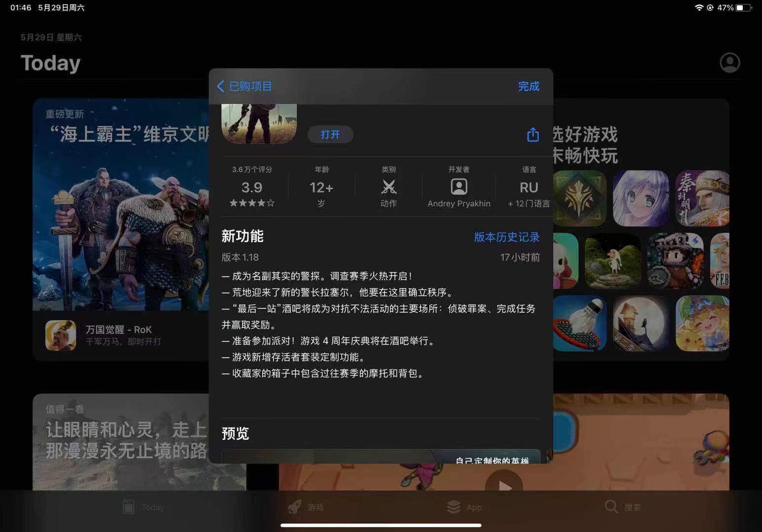Tap the mossy rock creature game icon
Screen dimensions: 762x532
pos(613,261)
